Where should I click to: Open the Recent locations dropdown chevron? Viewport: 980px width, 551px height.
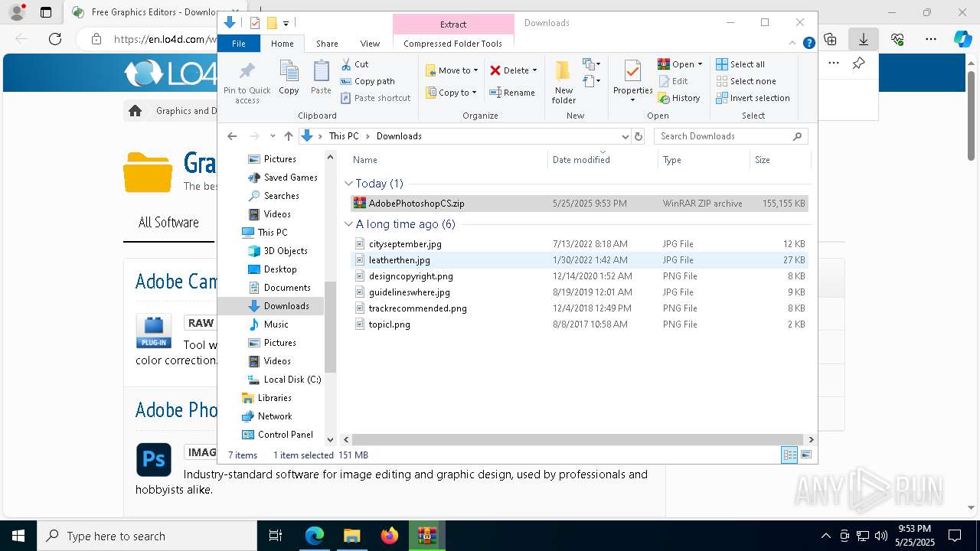(x=273, y=136)
